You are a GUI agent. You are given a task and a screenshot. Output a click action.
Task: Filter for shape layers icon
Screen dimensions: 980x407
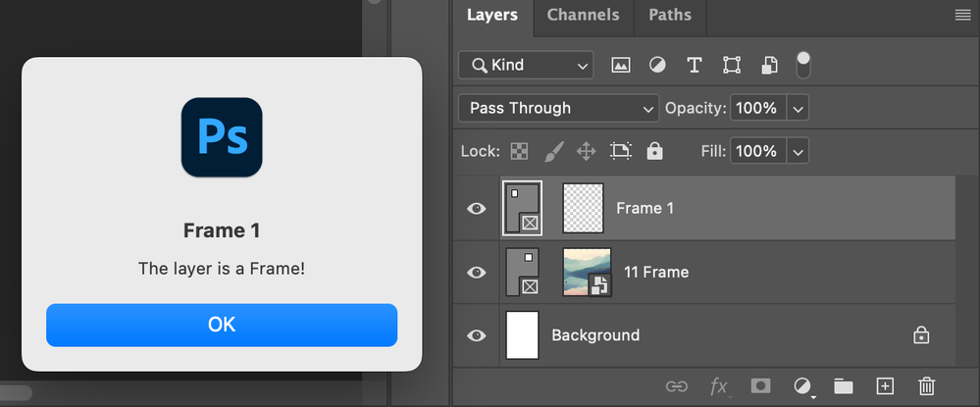(732, 66)
